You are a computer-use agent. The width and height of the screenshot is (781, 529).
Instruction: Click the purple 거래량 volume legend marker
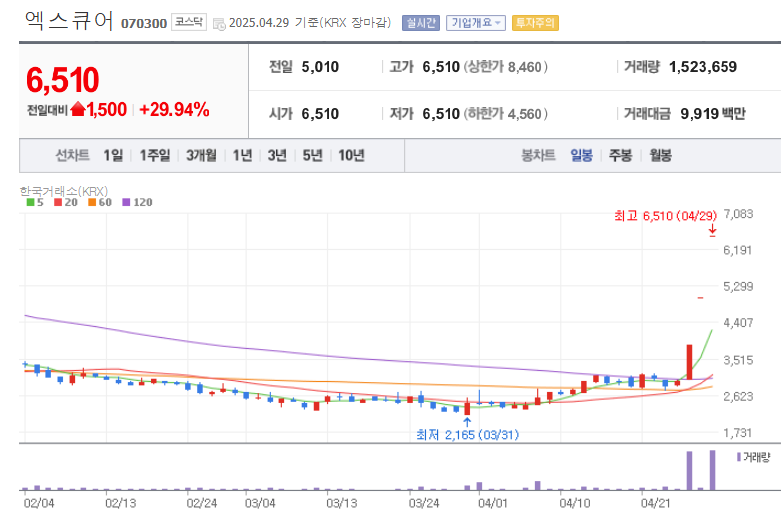tap(739, 457)
